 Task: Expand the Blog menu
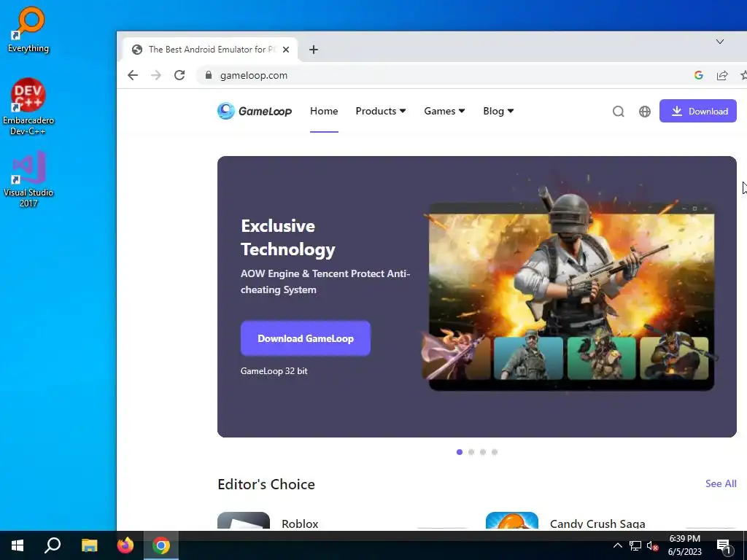[x=498, y=111]
